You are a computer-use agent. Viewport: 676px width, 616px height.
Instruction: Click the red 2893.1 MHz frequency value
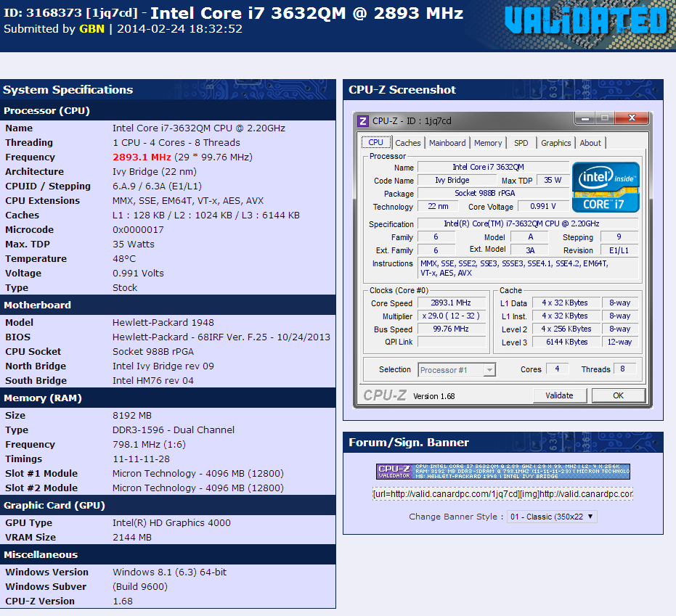tap(142, 157)
